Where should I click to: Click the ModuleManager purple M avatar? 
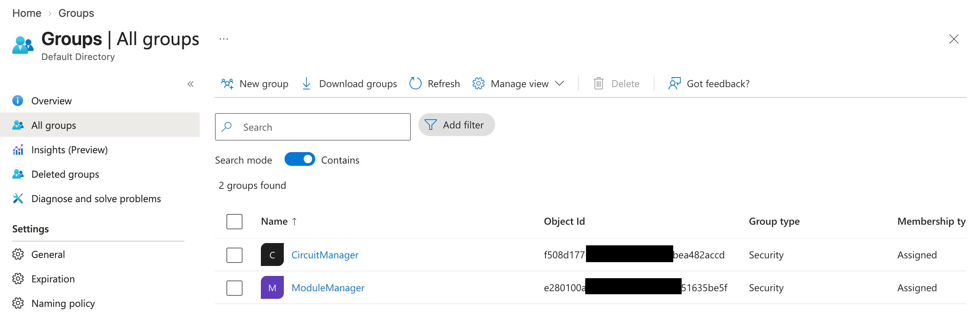(x=272, y=287)
